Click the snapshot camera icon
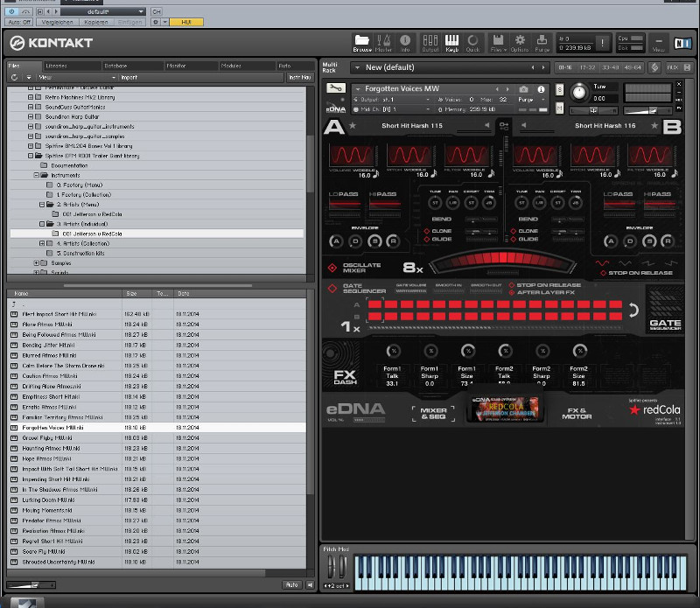The width and height of the screenshot is (700, 608). pos(523,89)
